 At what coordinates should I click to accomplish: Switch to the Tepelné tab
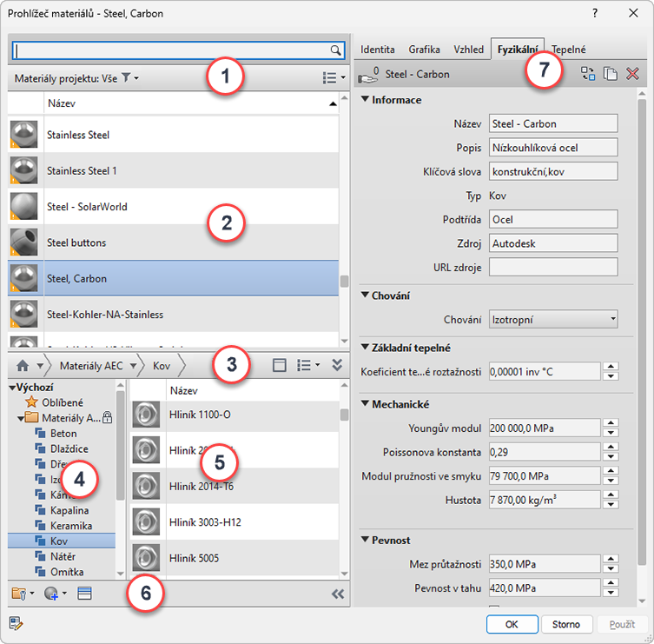569,50
